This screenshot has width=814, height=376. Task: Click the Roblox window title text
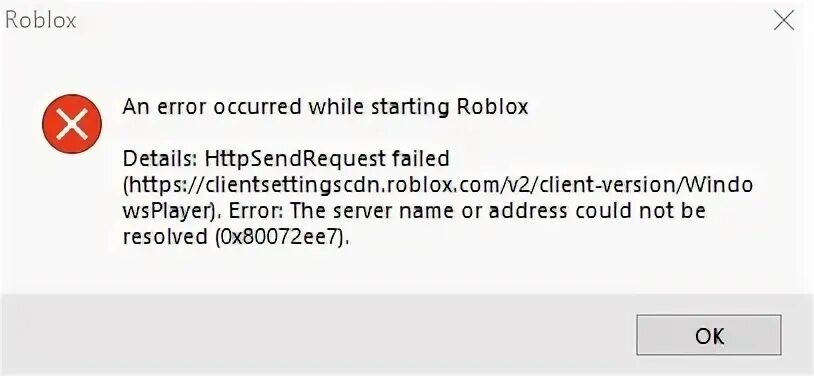pyautogui.click(x=40, y=20)
